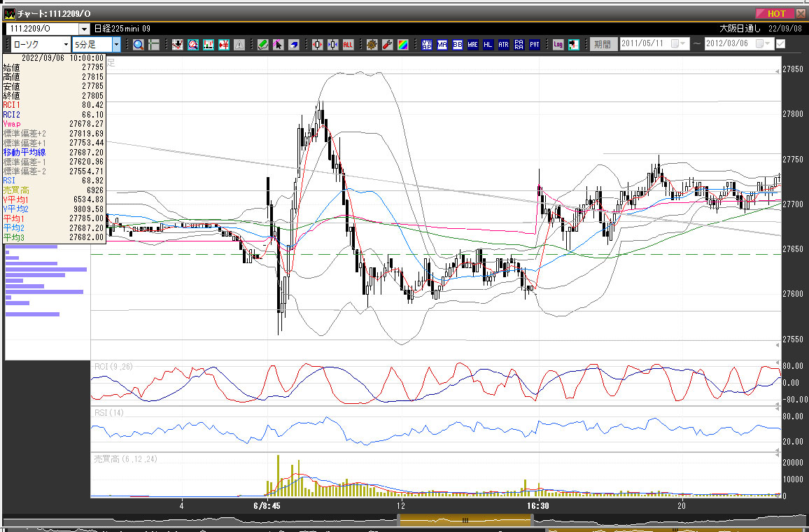The height and width of the screenshot is (532, 809).
Task: Click the 6/8:45 time axis label
Action: pos(267,505)
